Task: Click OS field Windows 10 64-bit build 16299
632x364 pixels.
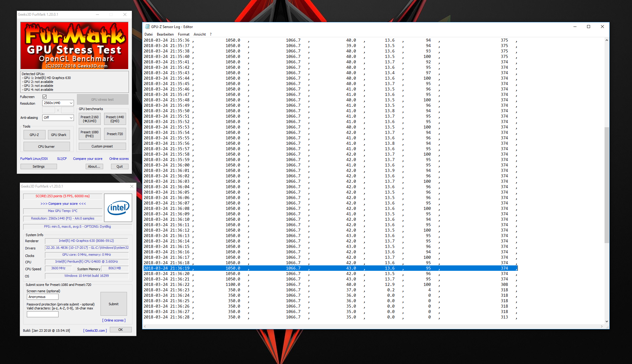Action: 87,276
